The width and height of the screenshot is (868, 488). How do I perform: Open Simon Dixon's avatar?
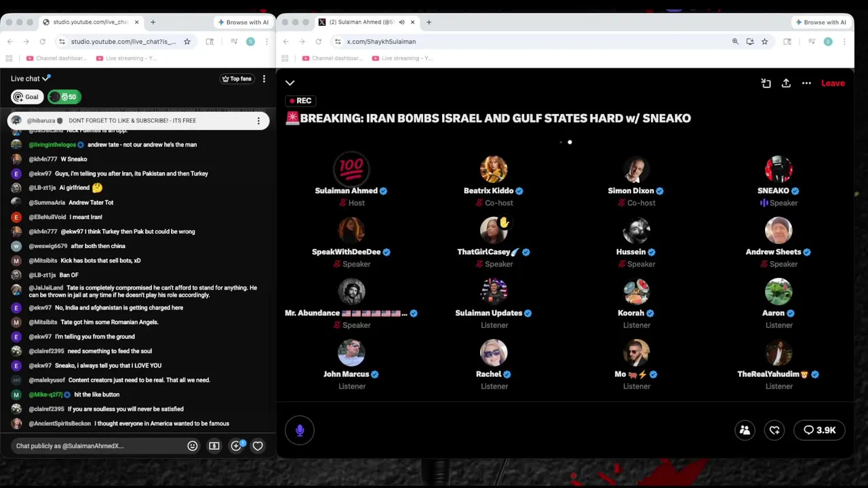pos(636,169)
